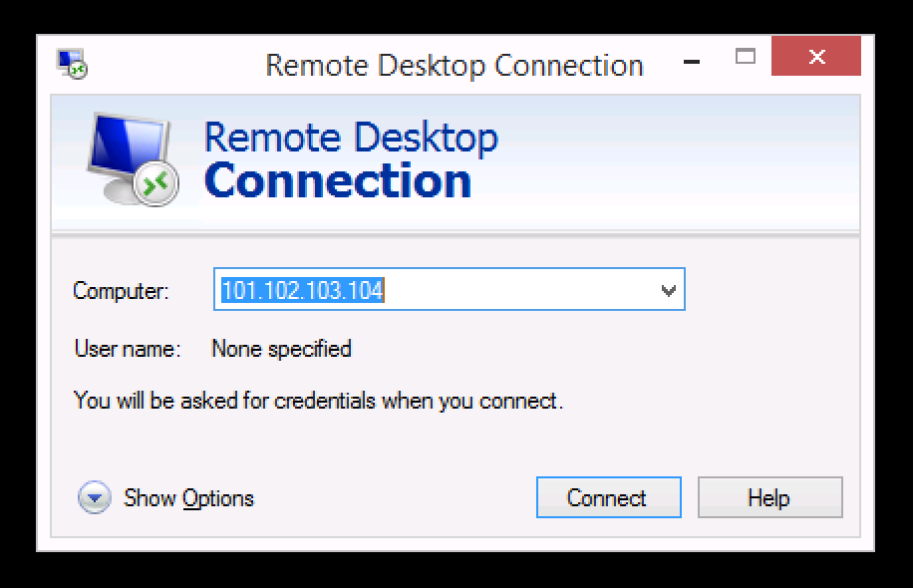Click the Remote Desktop wordmark text
This screenshot has height=588, width=913.
351,138
